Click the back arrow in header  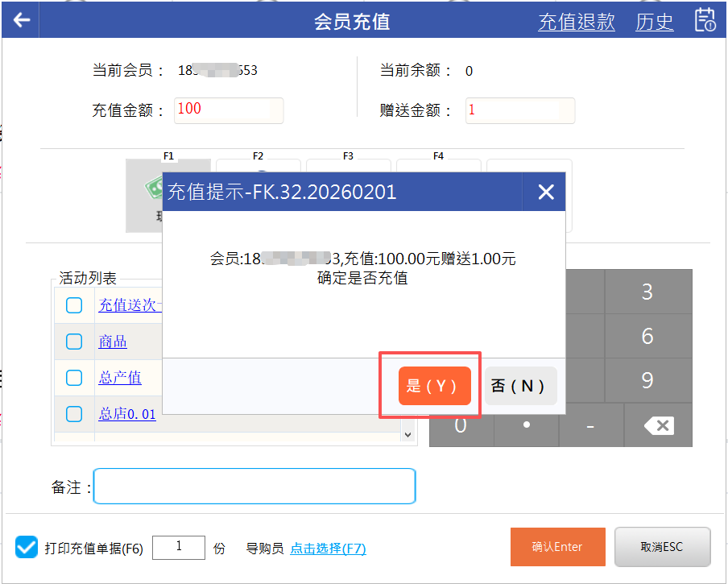22,20
